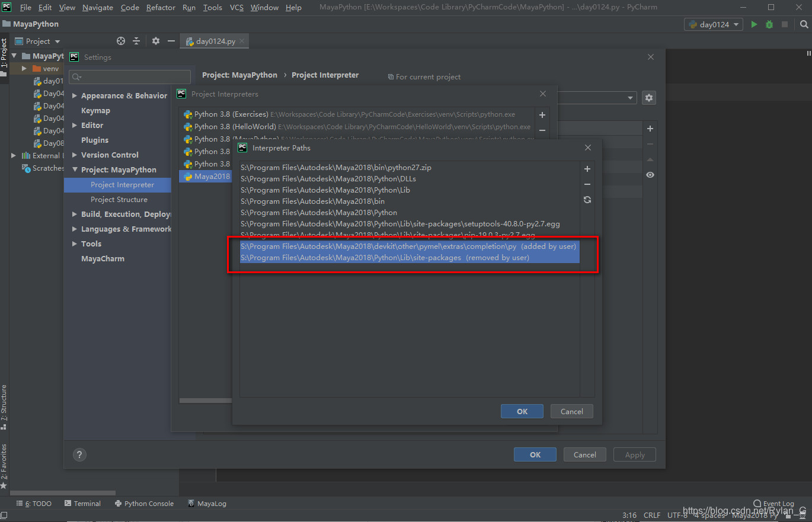Close the Interpreter Paths dialog
The width and height of the screenshot is (812, 522).
click(588, 148)
